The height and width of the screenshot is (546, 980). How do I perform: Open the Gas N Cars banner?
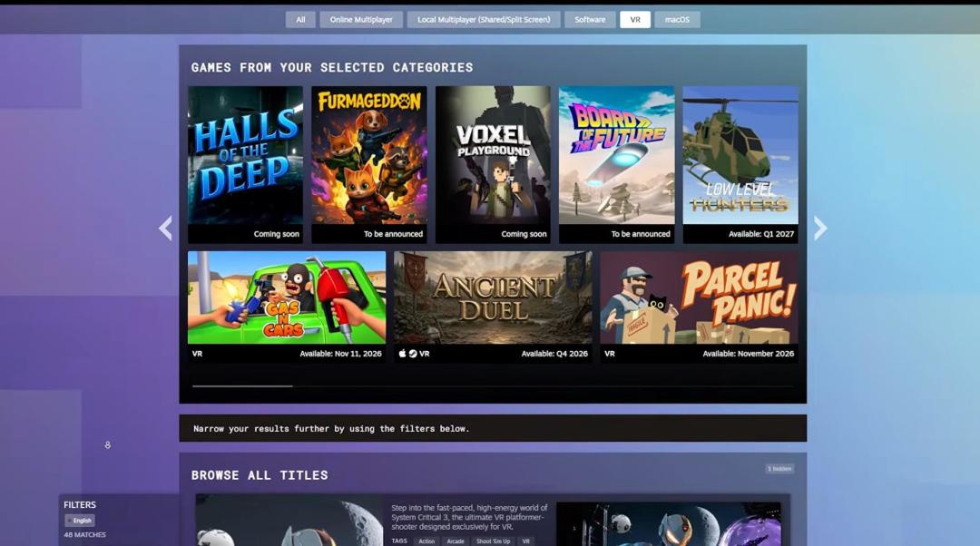(x=287, y=307)
